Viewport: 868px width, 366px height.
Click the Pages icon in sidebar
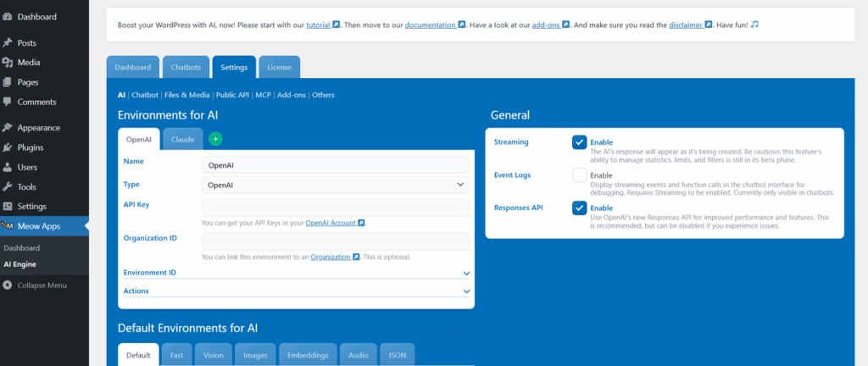point(8,82)
